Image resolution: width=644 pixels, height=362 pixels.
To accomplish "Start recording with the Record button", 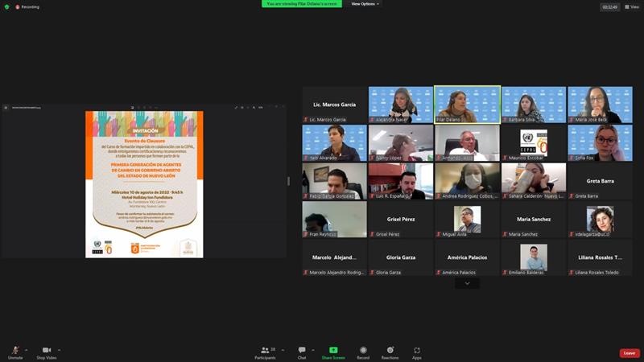I will 363,352.
